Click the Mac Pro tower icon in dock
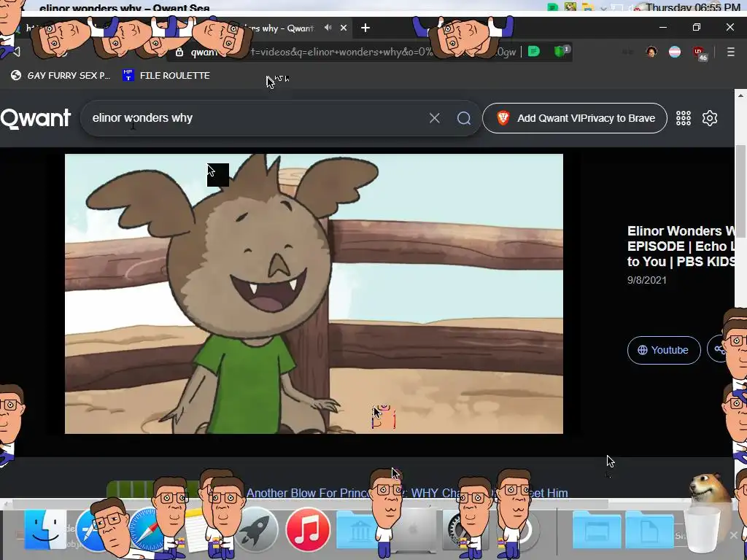Image resolution: width=747 pixels, height=560 pixels. pos(413,529)
